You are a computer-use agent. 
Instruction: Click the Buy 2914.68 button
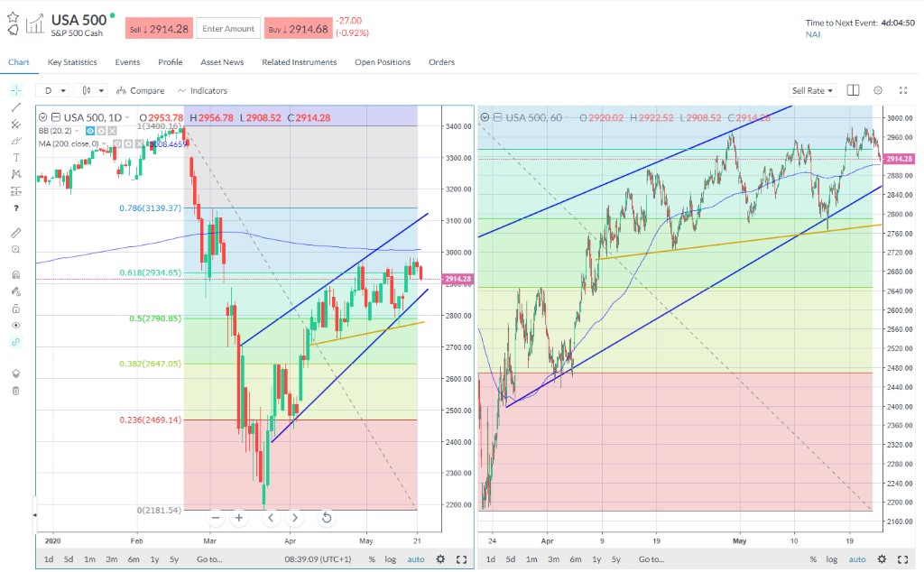pos(297,29)
